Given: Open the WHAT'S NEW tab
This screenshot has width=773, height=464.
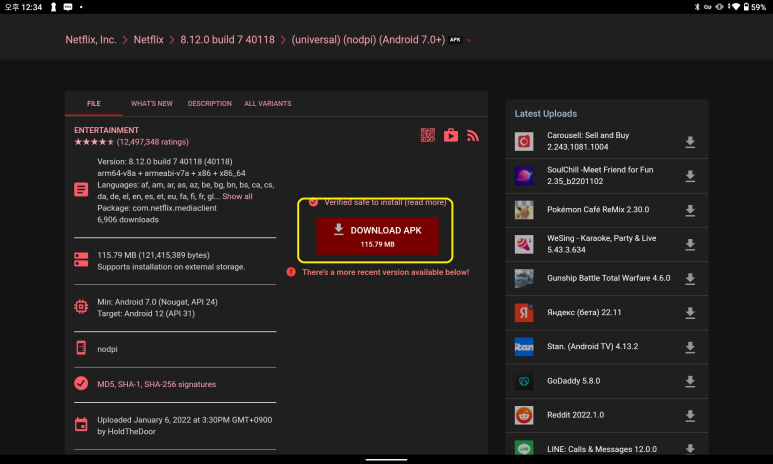Looking at the screenshot, I should pyautogui.click(x=152, y=104).
